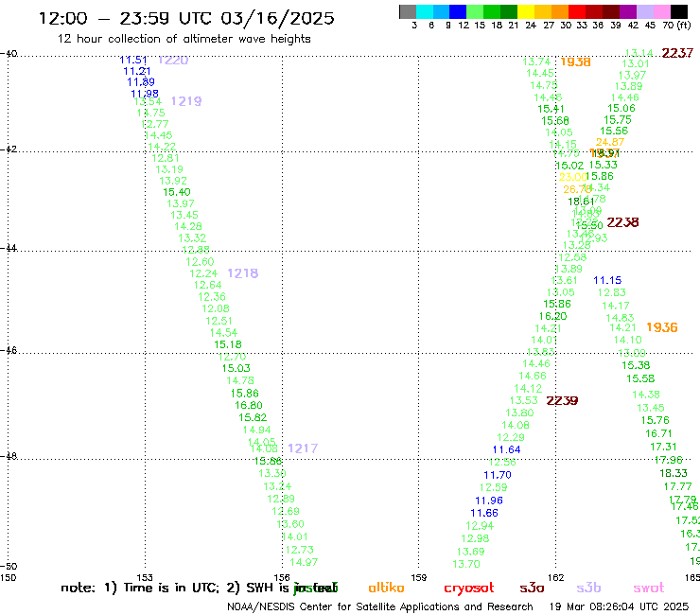Viewport: 700px width, 615px height.
Task: Click wave height value 16.71
Action: [x=658, y=433]
